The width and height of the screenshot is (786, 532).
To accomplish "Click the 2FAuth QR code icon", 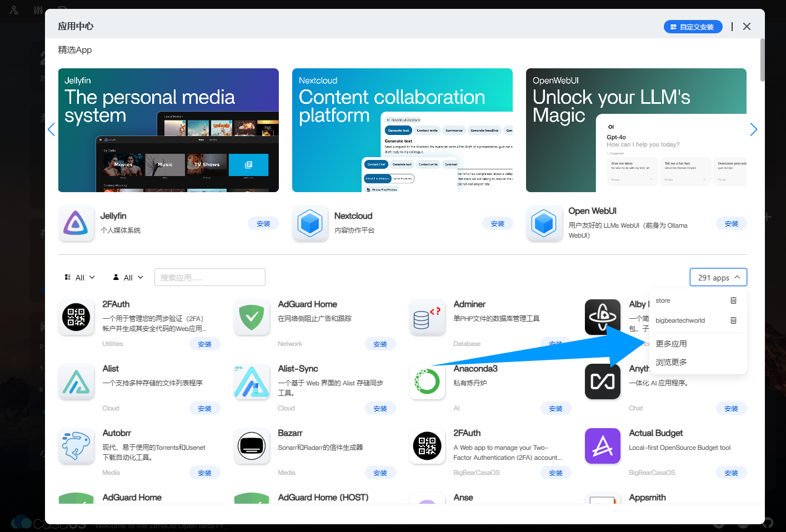I will (76, 317).
